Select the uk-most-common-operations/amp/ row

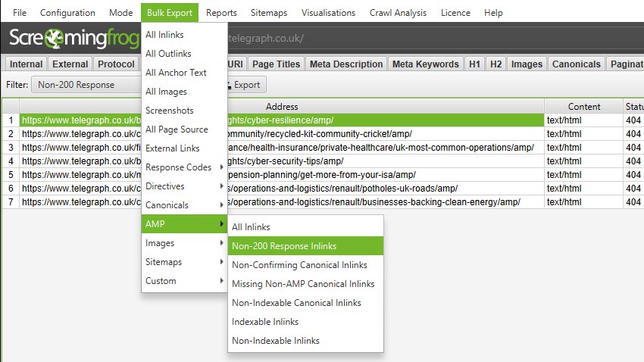point(282,148)
